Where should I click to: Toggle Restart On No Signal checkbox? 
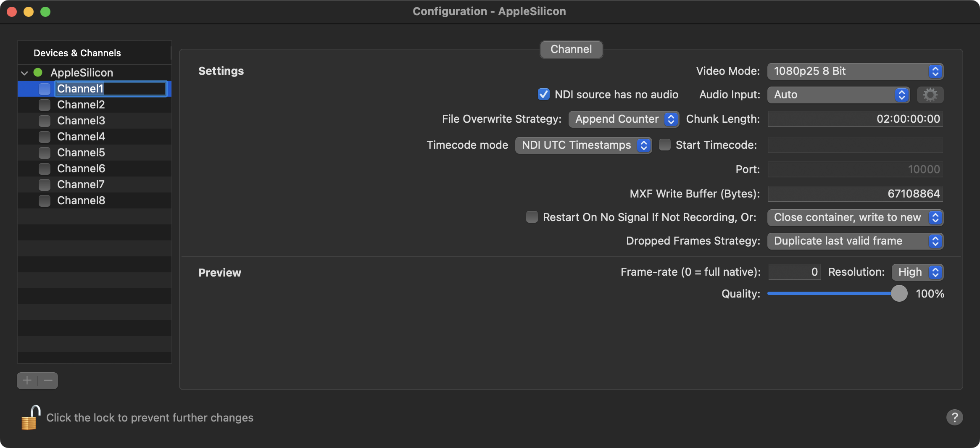(x=532, y=217)
